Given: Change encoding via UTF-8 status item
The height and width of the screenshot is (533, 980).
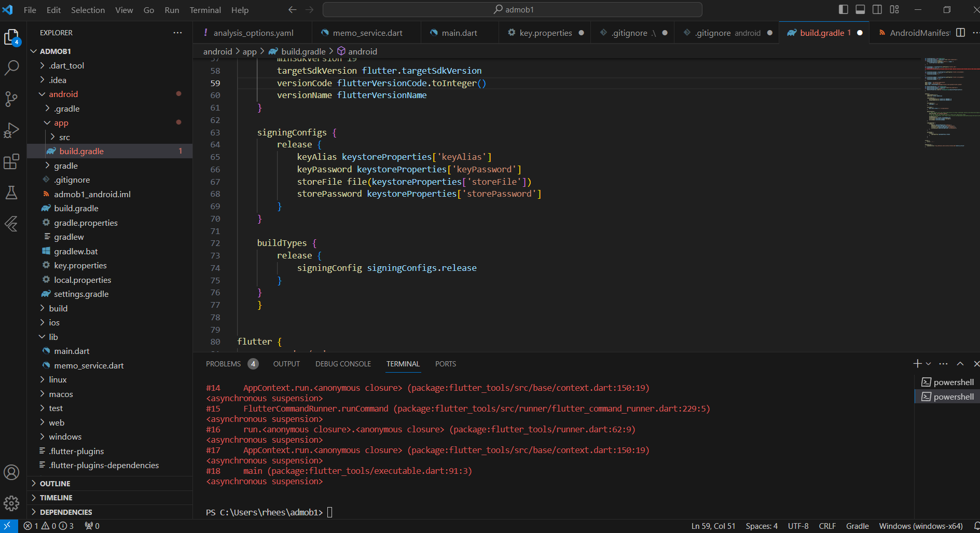Looking at the screenshot, I should [798, 526].
